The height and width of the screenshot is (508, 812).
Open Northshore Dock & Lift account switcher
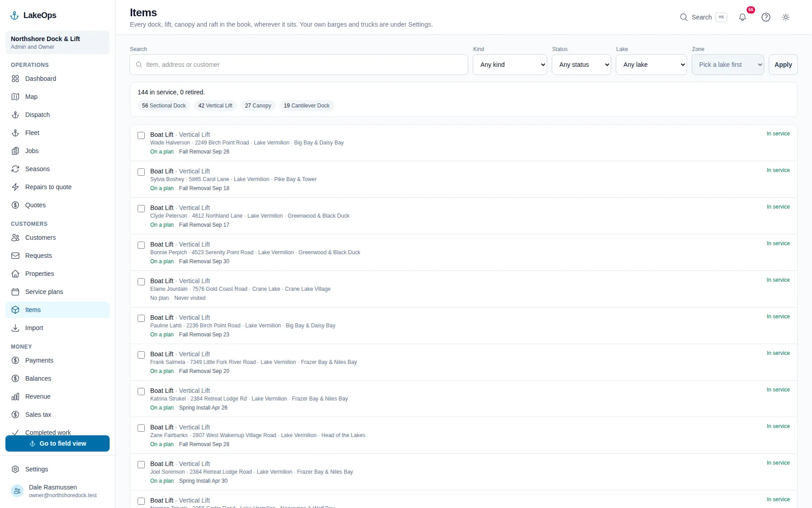(x=57, y=42)
